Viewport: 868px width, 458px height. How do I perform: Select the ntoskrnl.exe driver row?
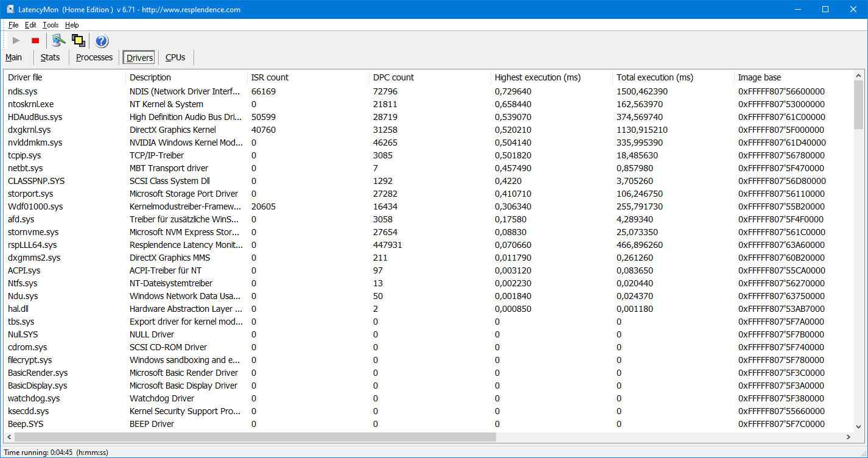[x=429, y=104]
